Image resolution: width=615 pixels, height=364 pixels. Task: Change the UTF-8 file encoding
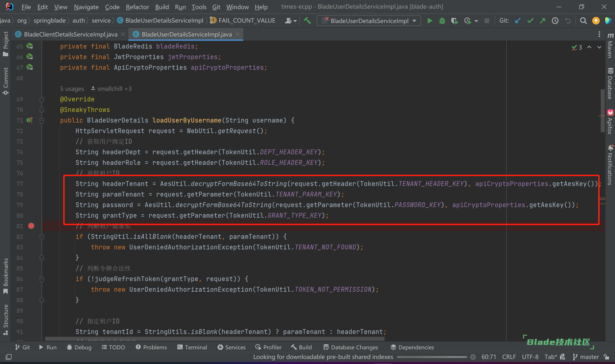click(x=530, y=357)
